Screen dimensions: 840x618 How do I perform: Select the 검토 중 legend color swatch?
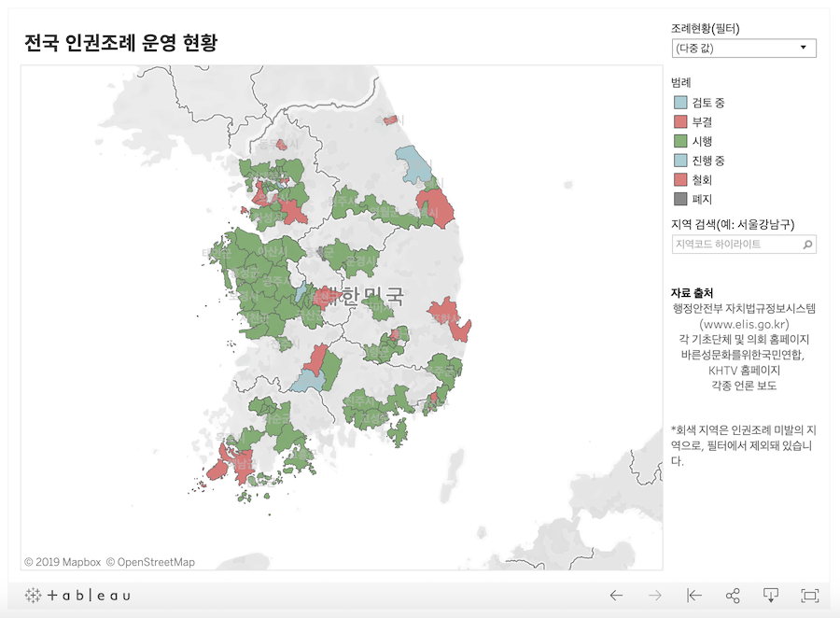(680, 103)
